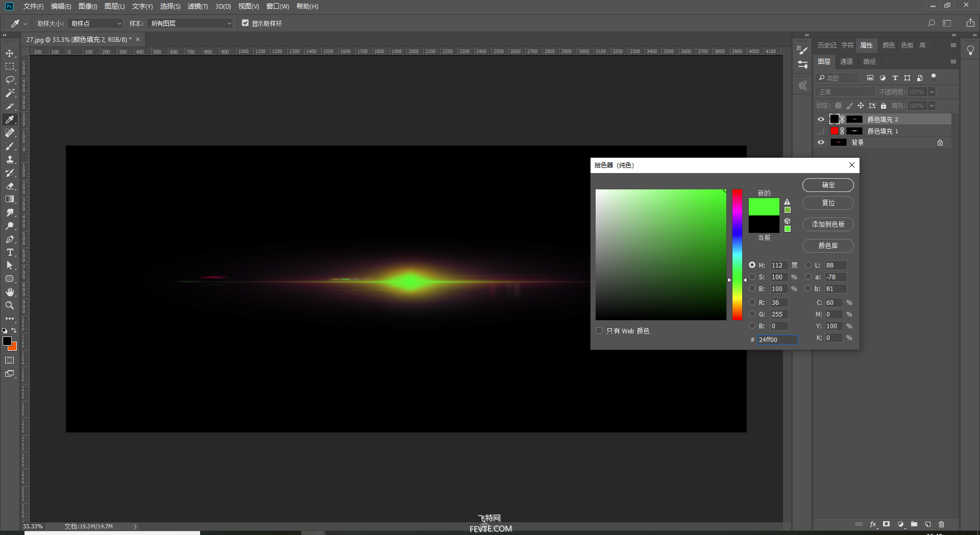980x535 pixels.
Task: Select the Eyedropper tool in toolbar
Action: tap(10, 119)
